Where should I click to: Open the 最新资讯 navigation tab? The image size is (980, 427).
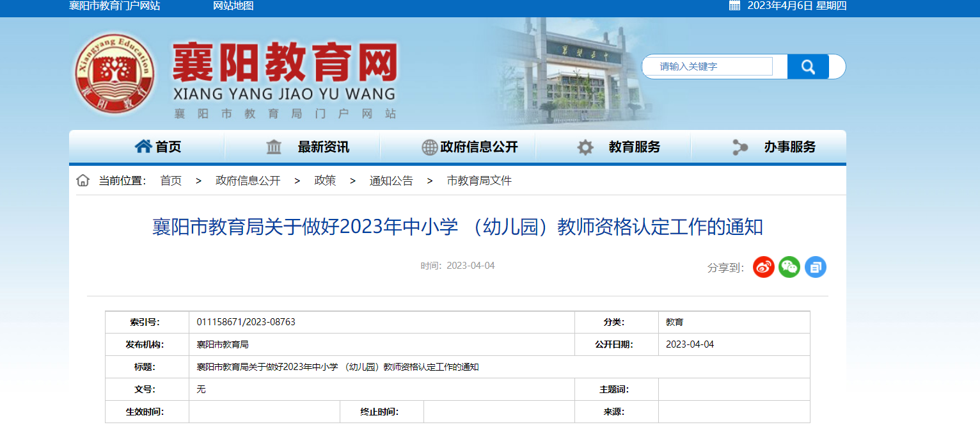click(303, 147)
